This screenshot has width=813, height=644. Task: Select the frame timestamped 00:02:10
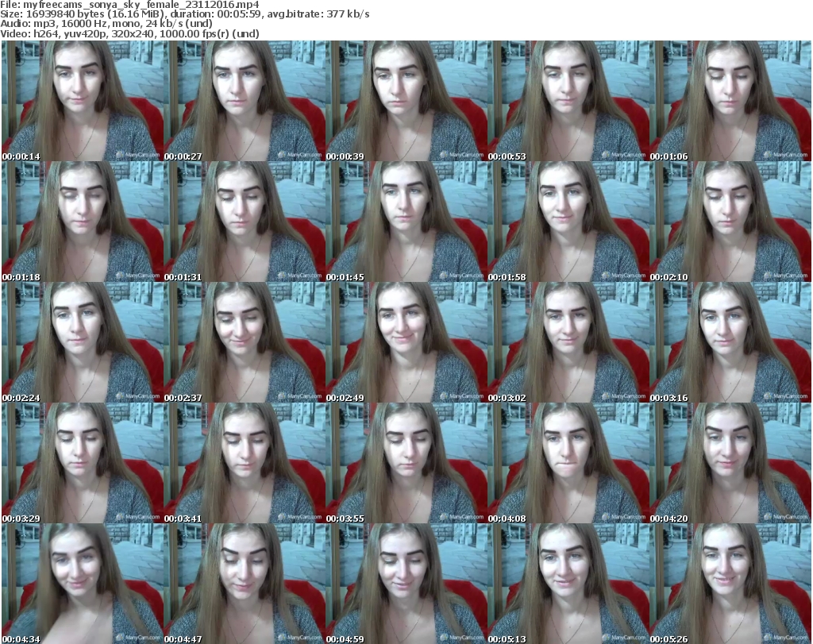click(730, 222)
